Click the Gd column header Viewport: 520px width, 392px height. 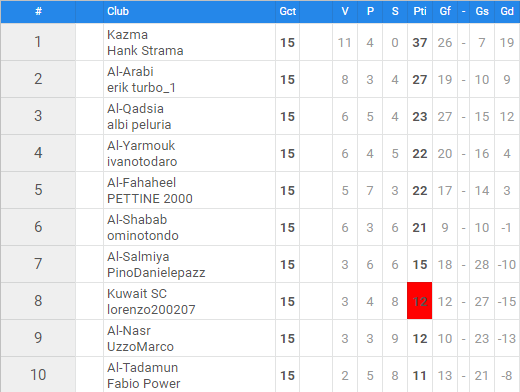[507, 11]
